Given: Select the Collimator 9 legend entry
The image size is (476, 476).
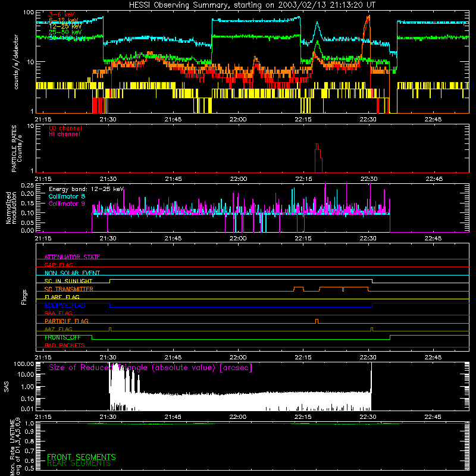Looking at the screenshot, I should (67, 203).
